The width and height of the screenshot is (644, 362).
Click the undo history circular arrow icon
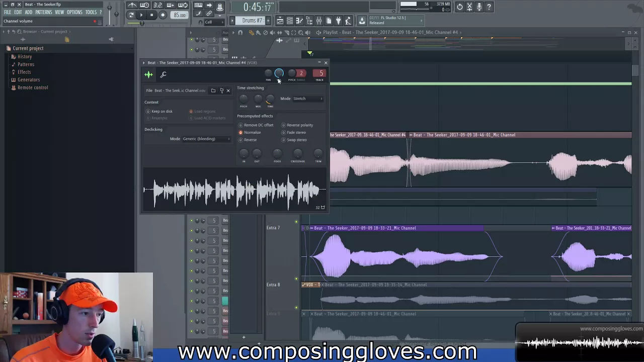[459, 7]
